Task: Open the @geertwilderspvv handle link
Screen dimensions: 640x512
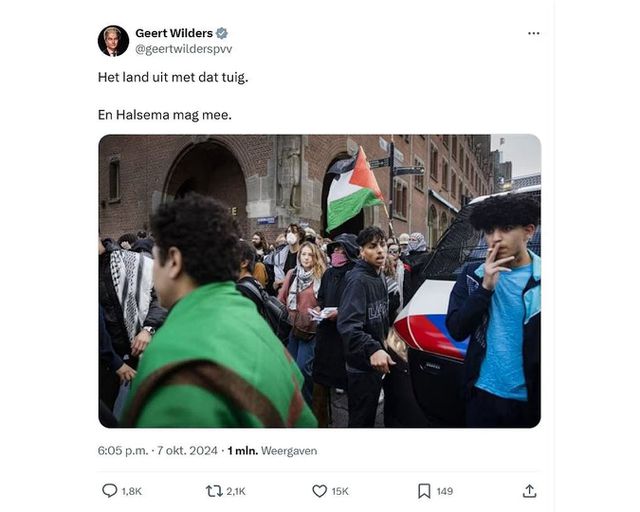Action: coord(183,49)
